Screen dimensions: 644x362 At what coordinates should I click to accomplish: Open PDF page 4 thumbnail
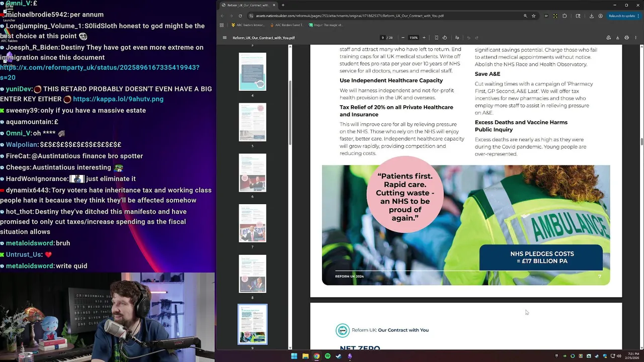tap(253, 71)
